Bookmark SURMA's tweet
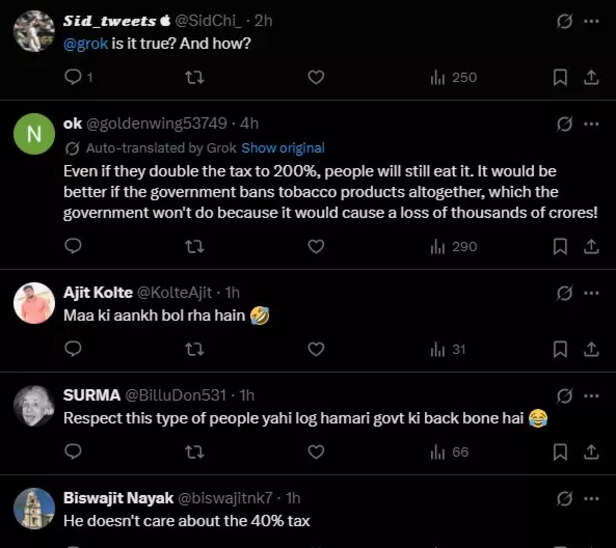 [x=561, y=452]
